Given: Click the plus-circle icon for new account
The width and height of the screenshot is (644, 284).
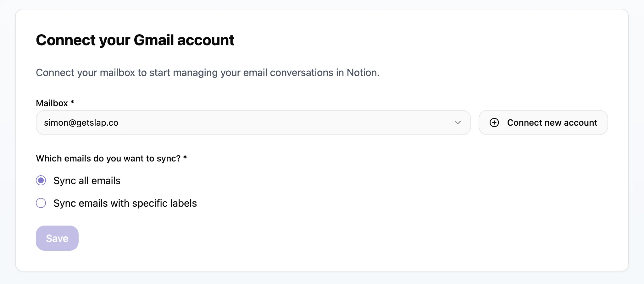Looking at the screenshot, I should pyautogui.click(x=494, y=123).
